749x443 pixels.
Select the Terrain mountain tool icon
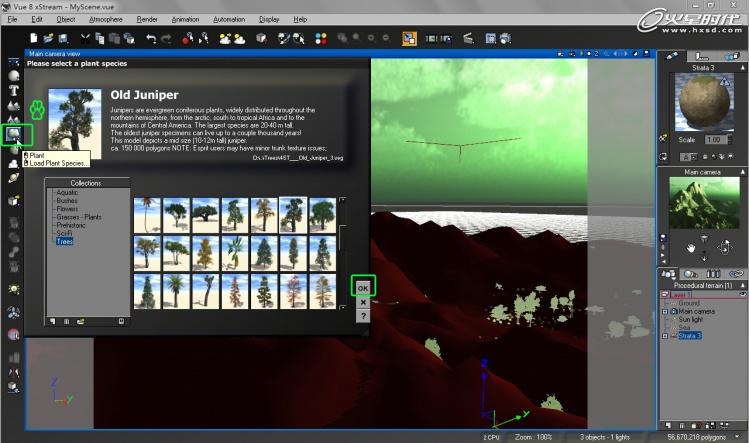14,105
